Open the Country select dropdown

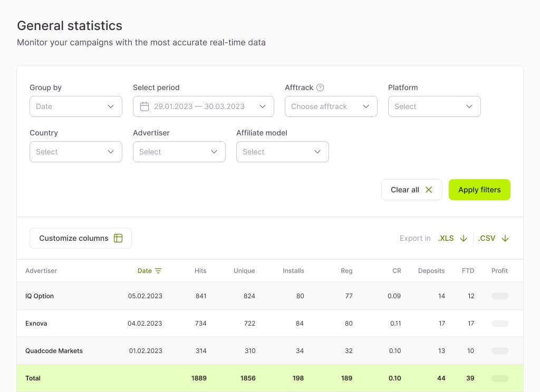point(75,152)
